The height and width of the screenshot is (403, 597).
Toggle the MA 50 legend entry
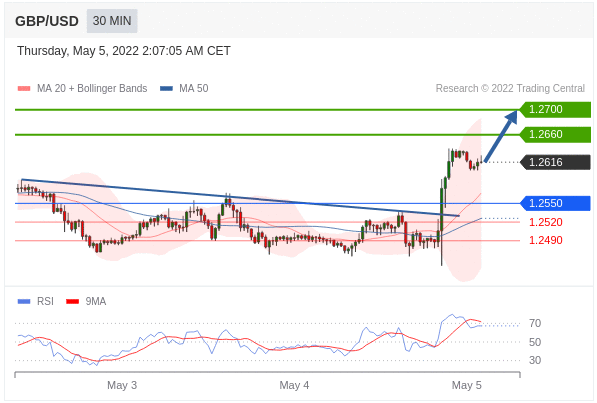pyautogui.click(x=184, y=88)
